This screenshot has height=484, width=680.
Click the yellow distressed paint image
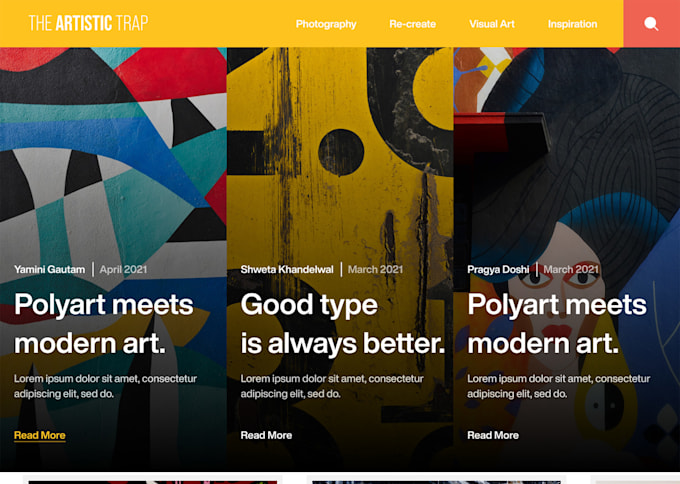pyautogui.click(x=340, y=152)
